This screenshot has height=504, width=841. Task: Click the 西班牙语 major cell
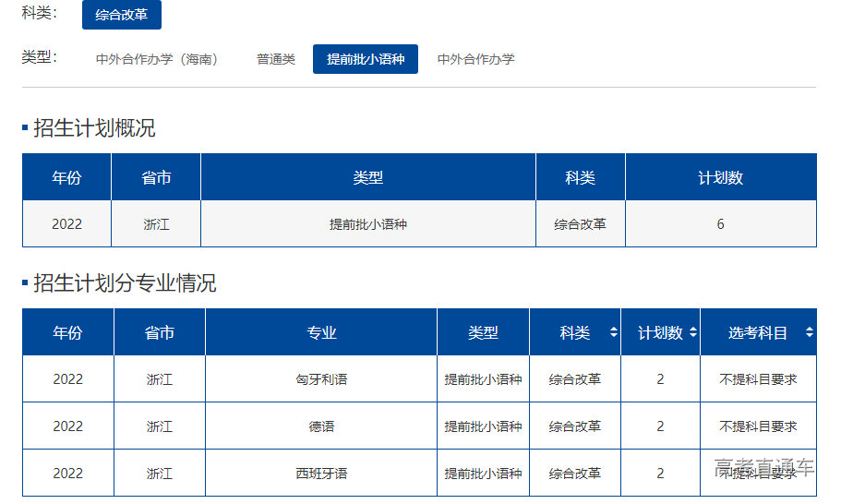(321, 474)
